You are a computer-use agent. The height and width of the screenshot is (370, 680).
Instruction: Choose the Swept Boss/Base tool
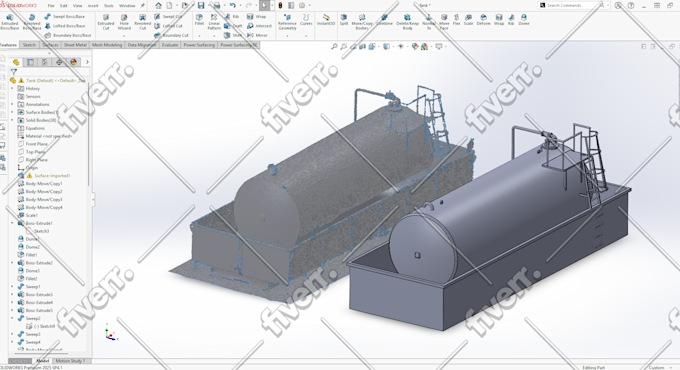[x=65, y=16]
